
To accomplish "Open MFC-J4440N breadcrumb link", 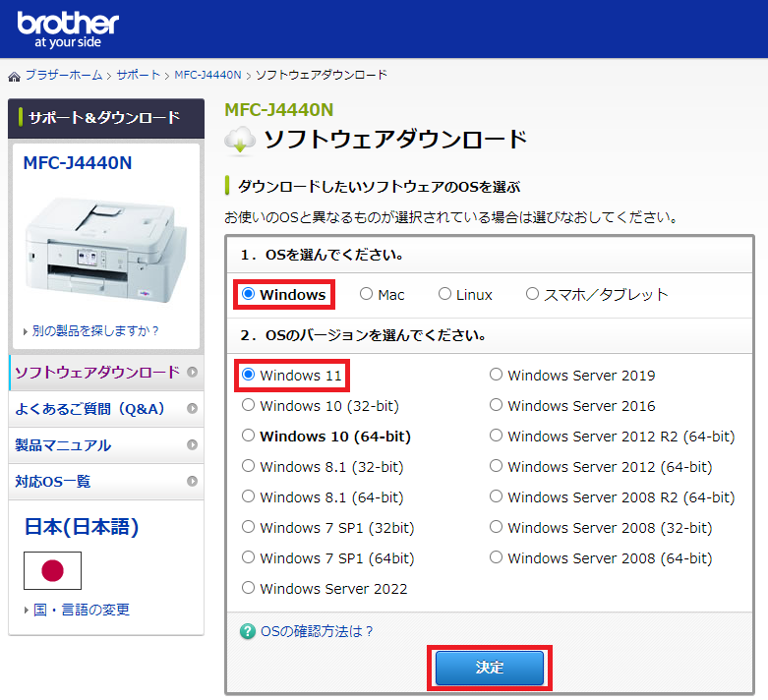I will [207, 75].
